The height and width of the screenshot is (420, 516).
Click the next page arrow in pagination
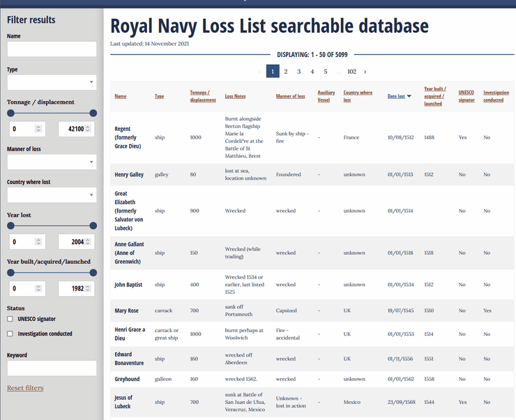[x=365, y=72]
